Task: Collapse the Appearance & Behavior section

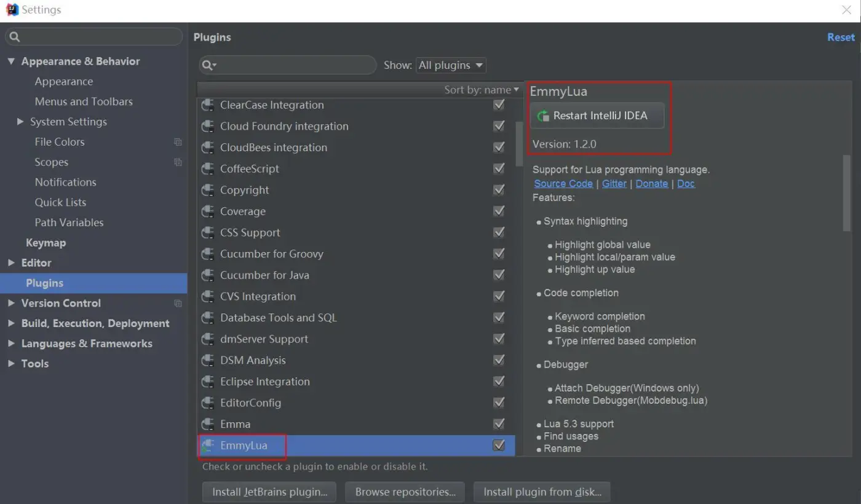Action: click(x=11, y=61)
